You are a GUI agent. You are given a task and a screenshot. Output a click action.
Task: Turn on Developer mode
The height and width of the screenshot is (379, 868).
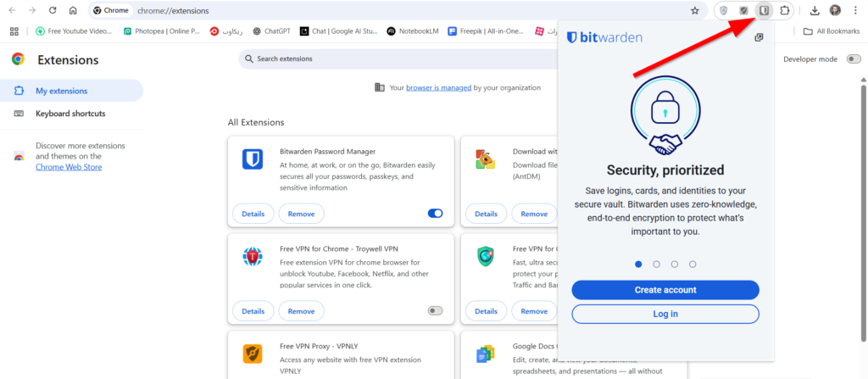pyautogui.click(x=854, y=59)
